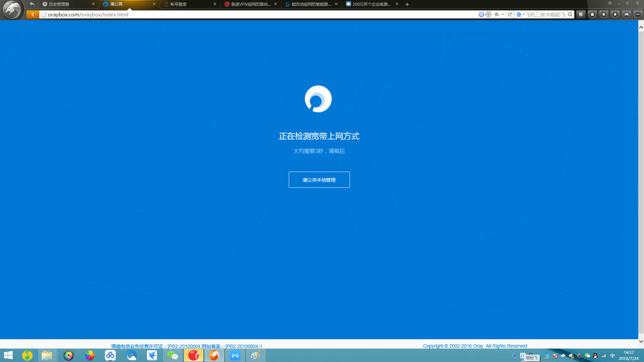This screenshot has width=644, height=362.
Task: Switch to the 能自动组网的智能路 tab
Action: (312, 4)
